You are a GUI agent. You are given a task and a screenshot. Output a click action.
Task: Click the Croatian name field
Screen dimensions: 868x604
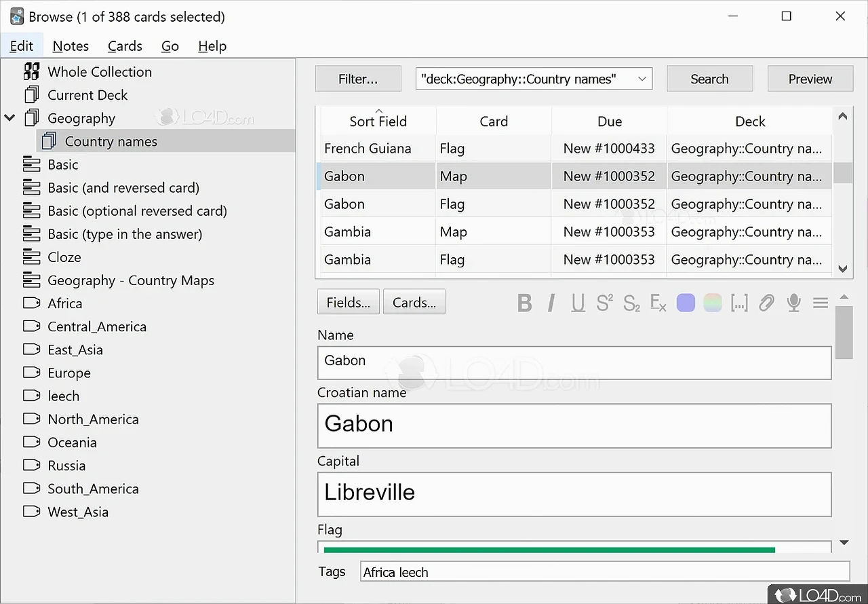point(574,426)
